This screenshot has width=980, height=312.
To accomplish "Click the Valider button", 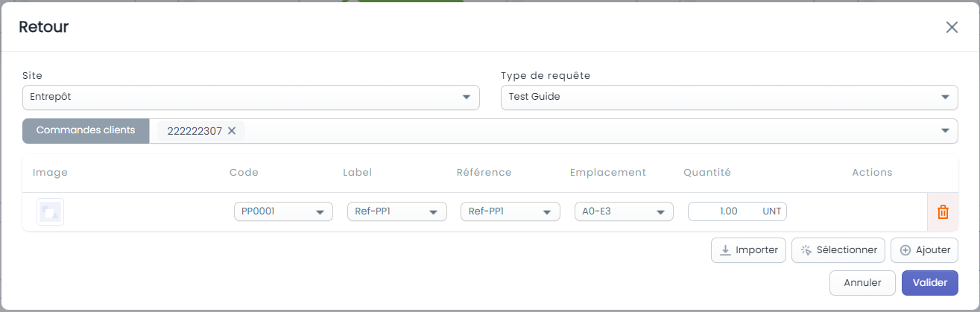I will (930, 283).
